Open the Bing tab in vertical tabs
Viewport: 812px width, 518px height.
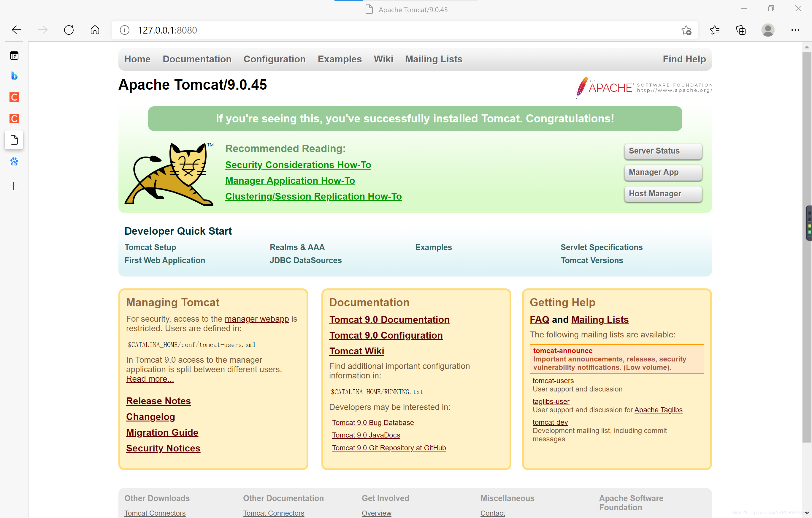click(x=14, y=76)
